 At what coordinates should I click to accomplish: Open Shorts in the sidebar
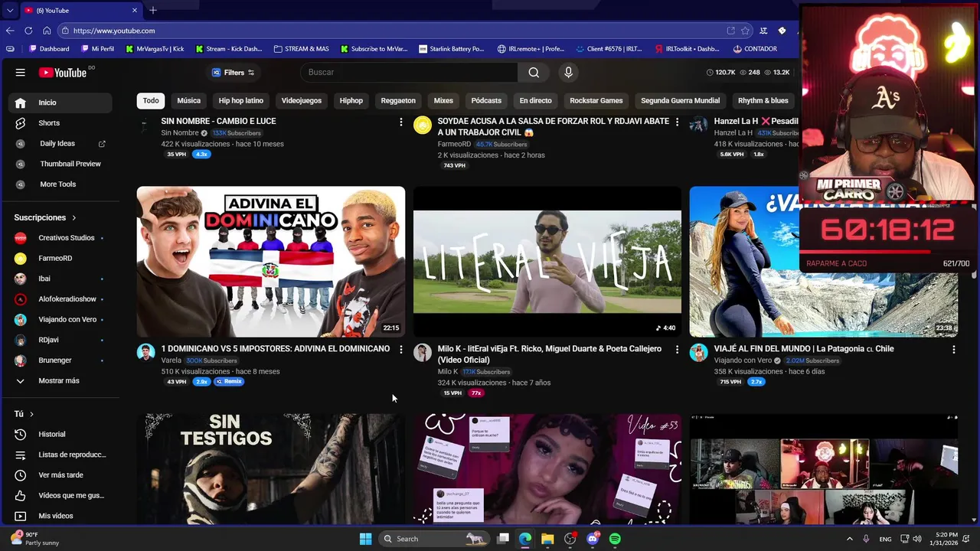(60, 123)
